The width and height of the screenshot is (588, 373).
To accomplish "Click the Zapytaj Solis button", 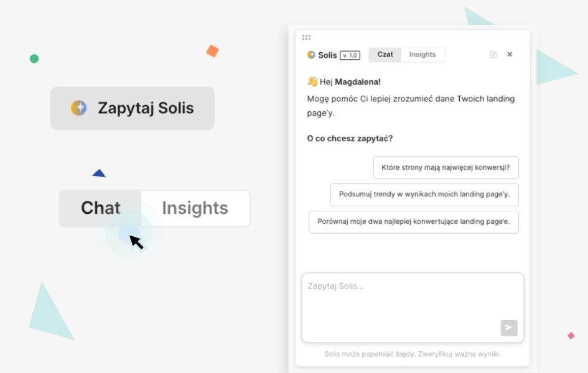I will click(133, 108).
